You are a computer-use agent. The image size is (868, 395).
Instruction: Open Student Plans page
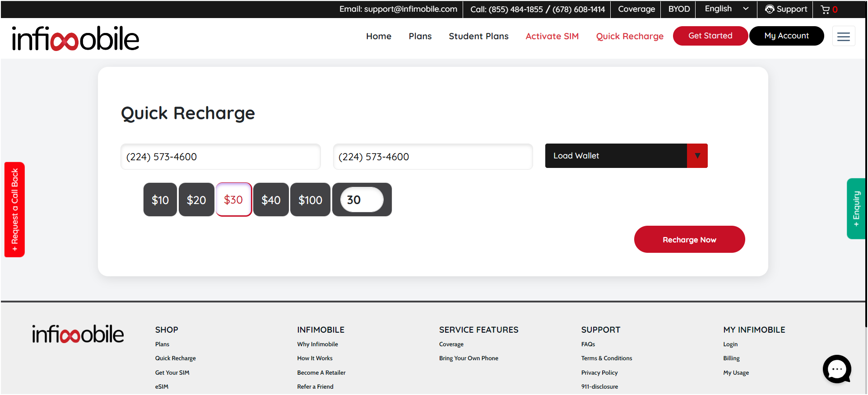(x=478, y=36)
